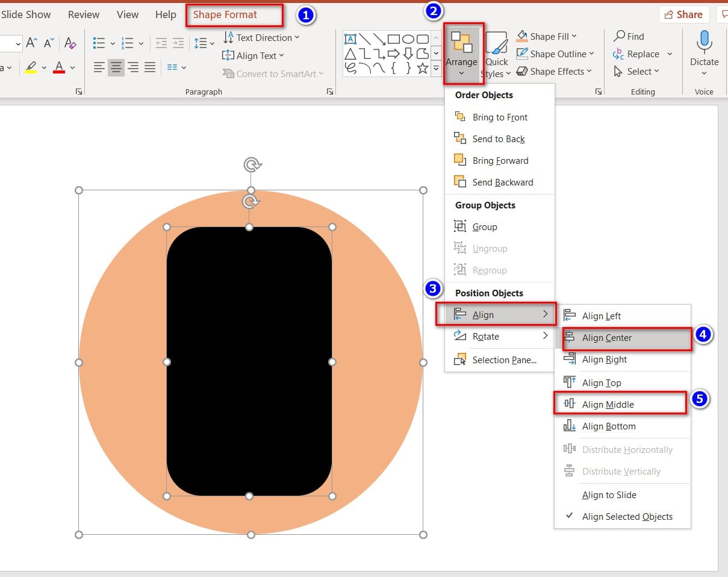
Task: Select Align Middle from the submenu
Action: coord(608,405)
